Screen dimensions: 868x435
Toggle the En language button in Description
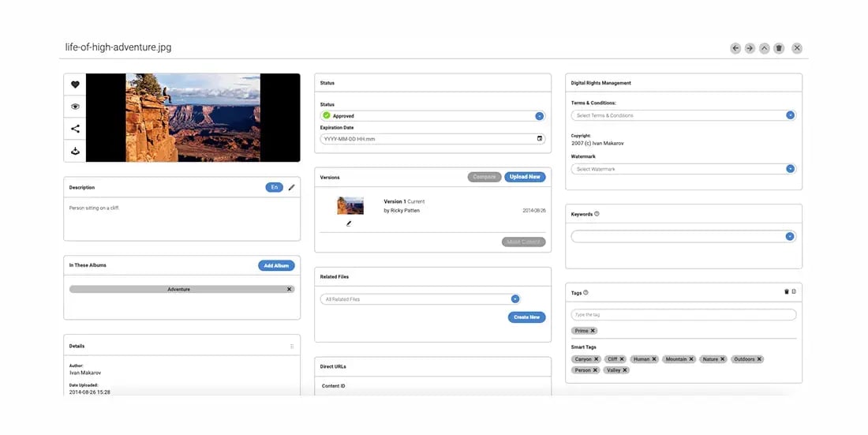point(274,188)
